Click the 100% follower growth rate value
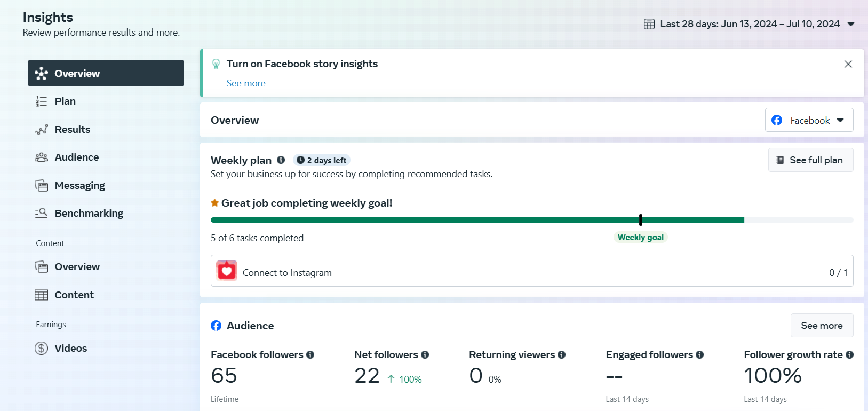The width and height of the screenshot is (868, 411). click(x=773, y=376)
